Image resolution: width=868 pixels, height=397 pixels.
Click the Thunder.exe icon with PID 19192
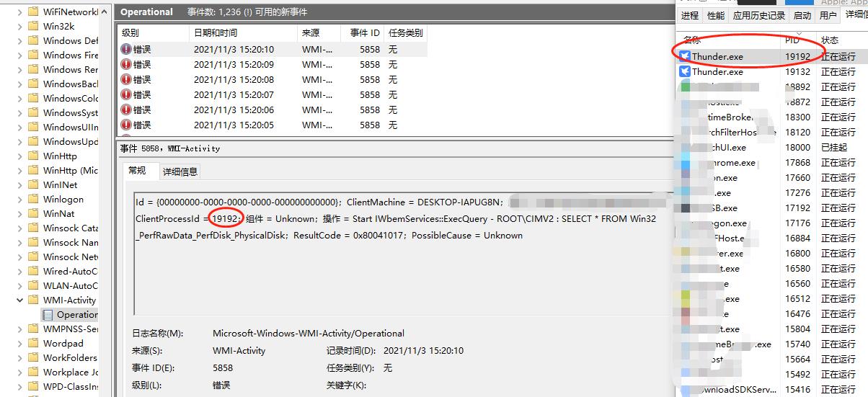685,56
